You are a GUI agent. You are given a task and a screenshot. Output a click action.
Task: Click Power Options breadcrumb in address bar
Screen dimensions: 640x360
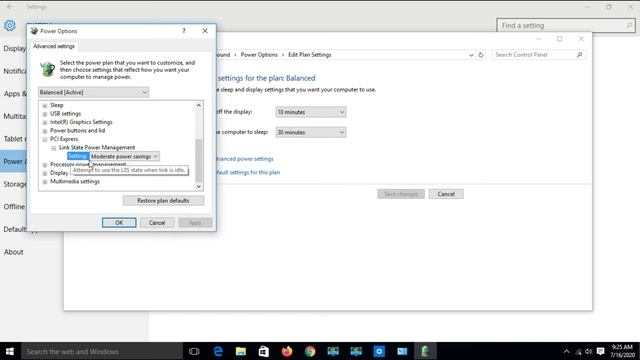click(x=259, y=55)
